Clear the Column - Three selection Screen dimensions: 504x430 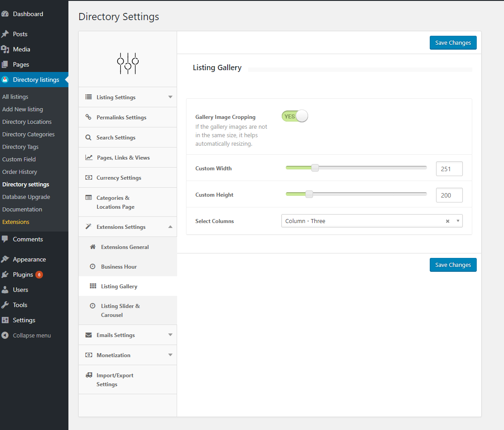click(447, 221)
